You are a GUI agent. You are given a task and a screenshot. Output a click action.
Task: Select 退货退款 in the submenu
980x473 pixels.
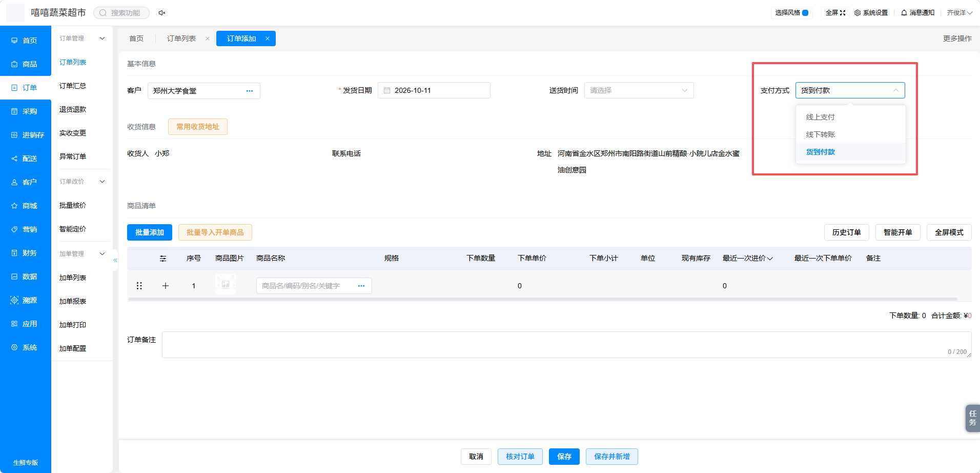tap(73, 109)
